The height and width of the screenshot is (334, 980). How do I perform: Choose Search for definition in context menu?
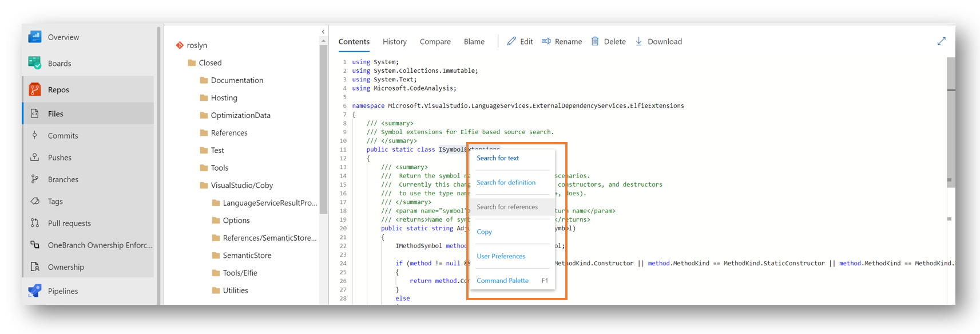pyautogui.click(x=506, y=183)
